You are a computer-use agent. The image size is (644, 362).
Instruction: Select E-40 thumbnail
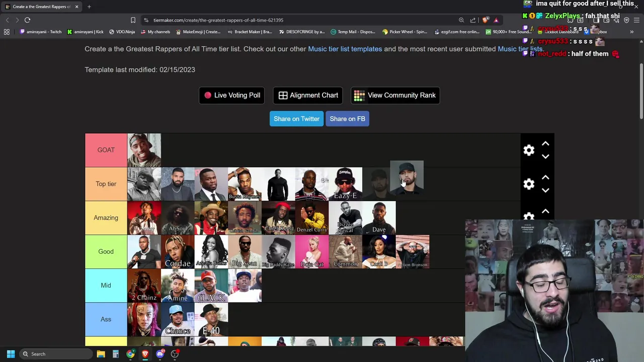(211, 319)
